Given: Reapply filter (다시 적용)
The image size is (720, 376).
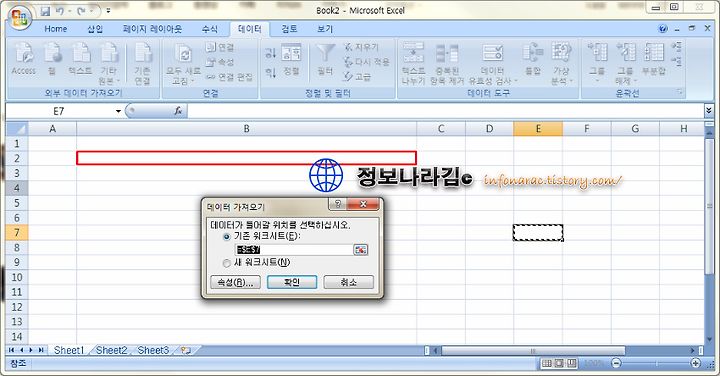Looking at the screenshot, I should pos(366,62).
